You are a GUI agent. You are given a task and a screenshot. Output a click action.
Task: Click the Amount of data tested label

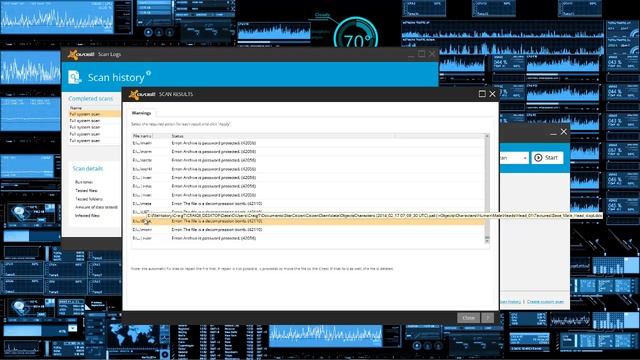point(96,207)
